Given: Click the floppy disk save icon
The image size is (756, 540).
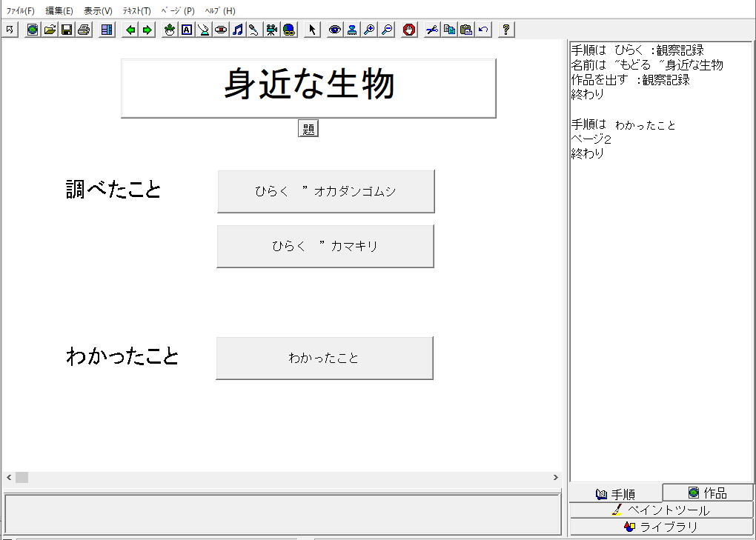Looking at the screenshot, I should point(67,30).
